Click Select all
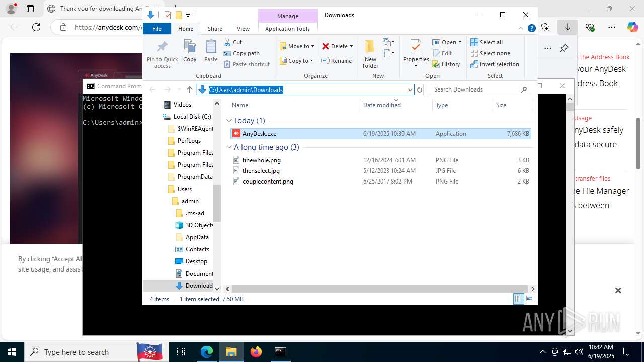 pyautogui.click(x=487, y=42)
